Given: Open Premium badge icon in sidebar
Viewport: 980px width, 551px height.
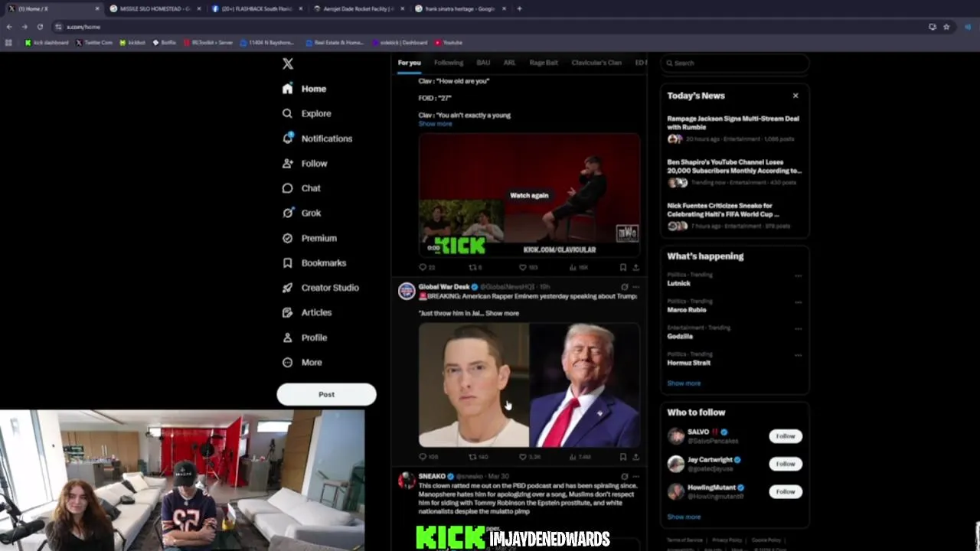Looking at the screenshot, I should pos(287,238).
